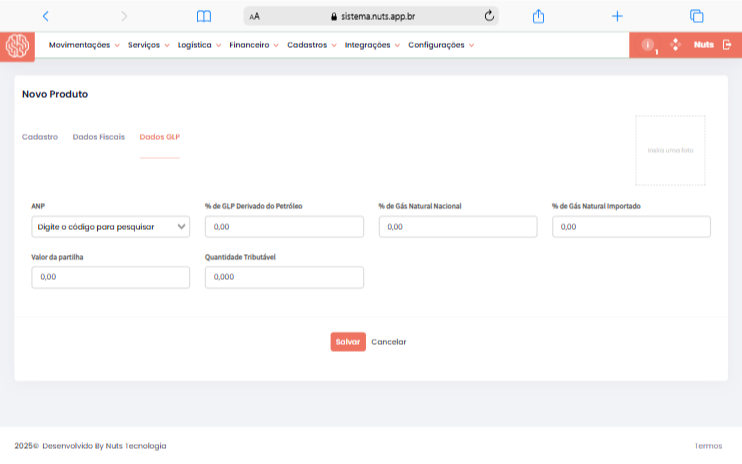
Task: Switch to the Dados Fiscais tab
Action: (99, 136)
